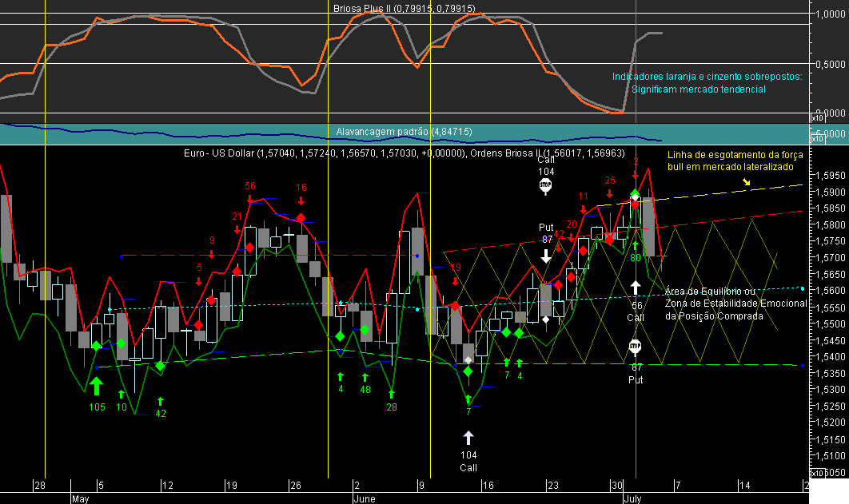Viewport: 849px width, 504px height.
Task: Select the white up arrow above 104 Call
Action: point(468,438)
